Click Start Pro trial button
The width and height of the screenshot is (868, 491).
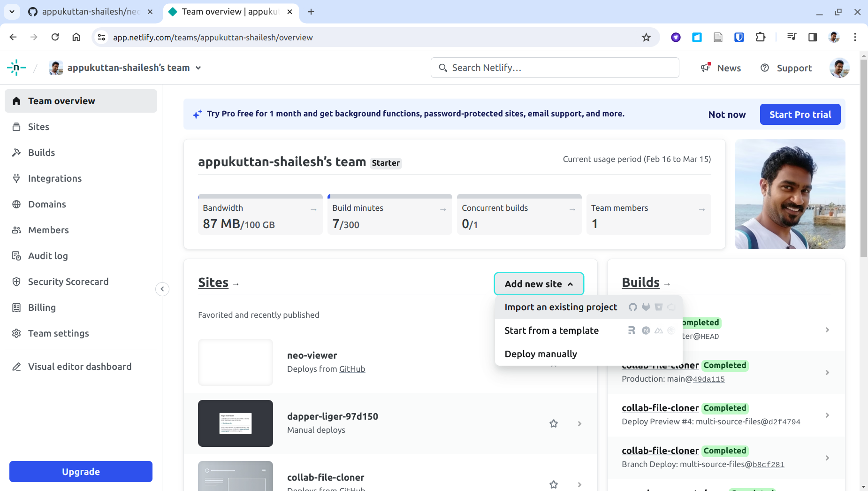(800, 115)
